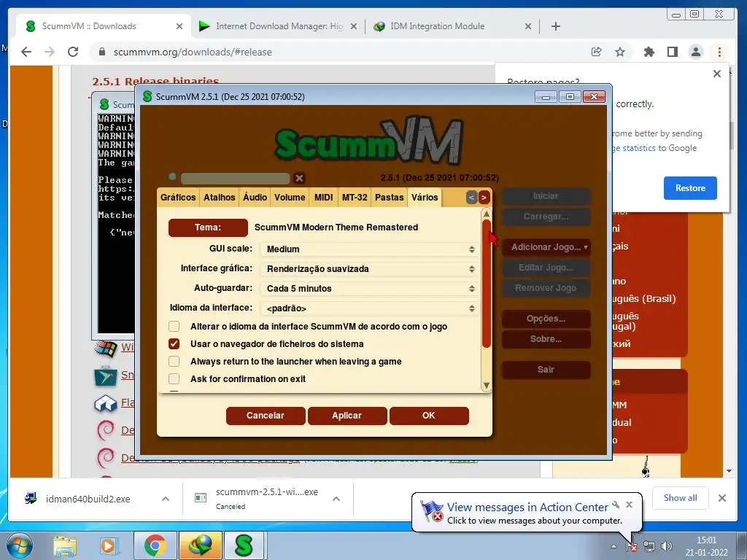Confirm options with the OK button
This screenshot has width=747, height=560.
[x=429, y=416]
